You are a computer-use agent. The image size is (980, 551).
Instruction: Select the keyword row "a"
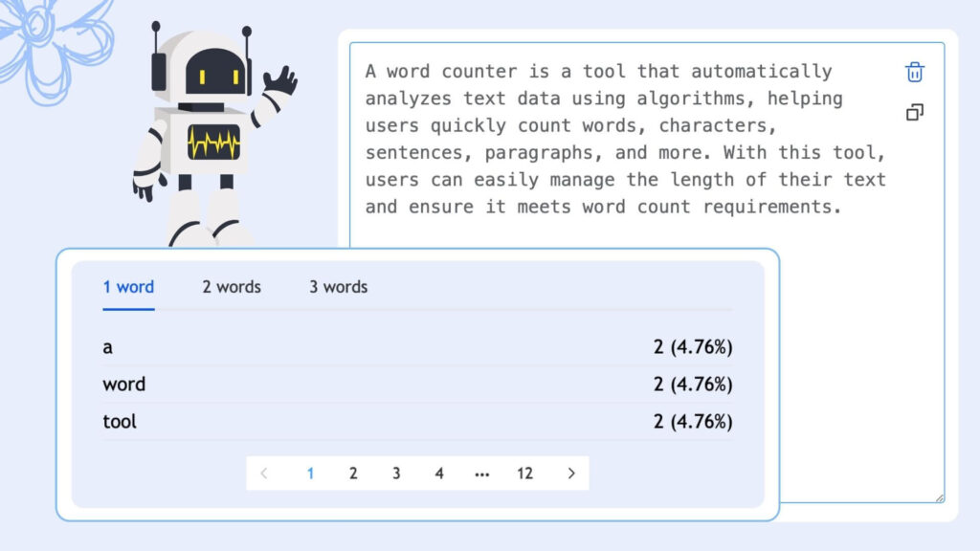click(x=417, y=347)
